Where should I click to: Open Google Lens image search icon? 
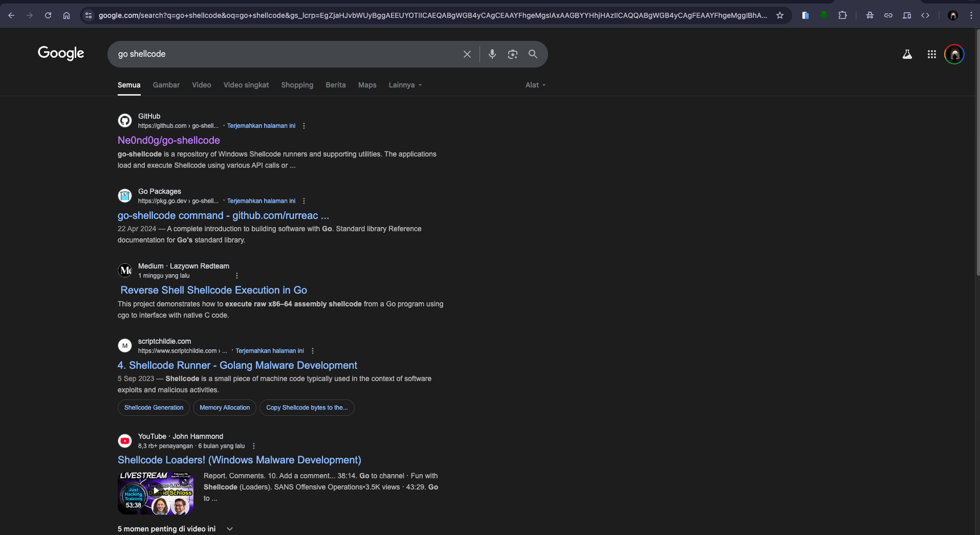[x=512, y=54]
